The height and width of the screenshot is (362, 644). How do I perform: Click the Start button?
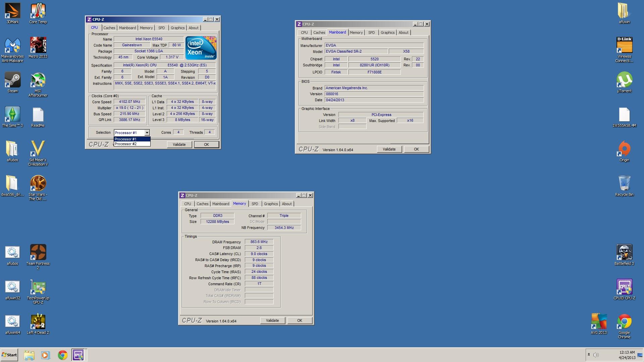(x=9, y=355)
